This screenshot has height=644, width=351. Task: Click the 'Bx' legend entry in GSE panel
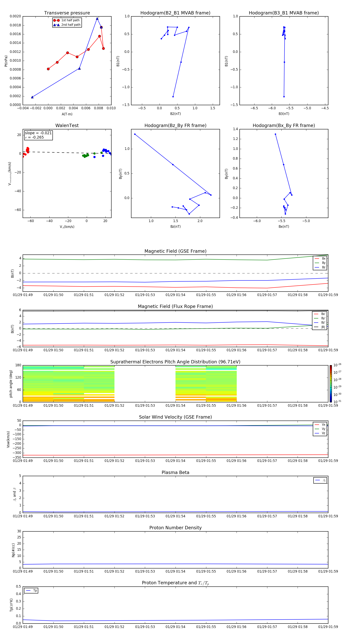click(x=320, y=259)
